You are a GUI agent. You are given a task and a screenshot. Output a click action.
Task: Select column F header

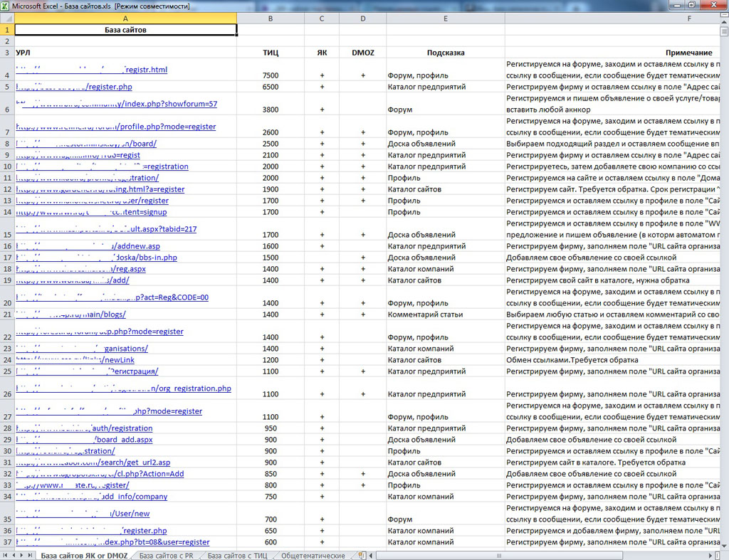click(x=612, y=19)
